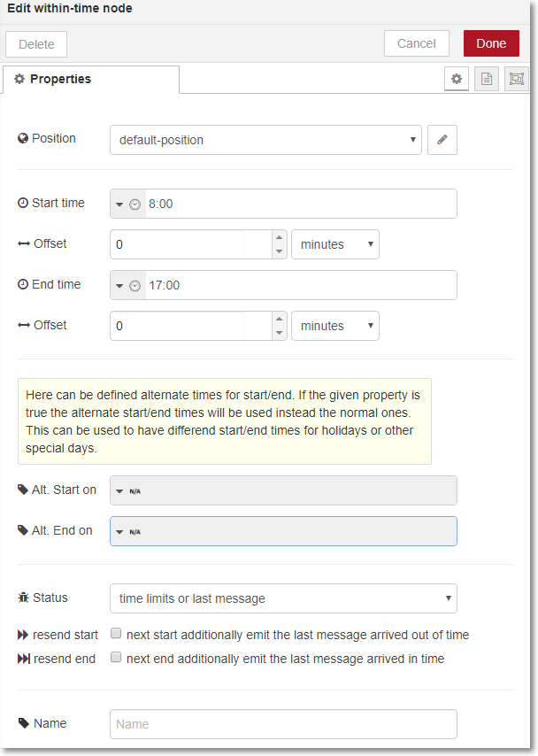Increase the Start time offset with up arrow
Screen dimensions: 538x756
(x=279, y=237)
